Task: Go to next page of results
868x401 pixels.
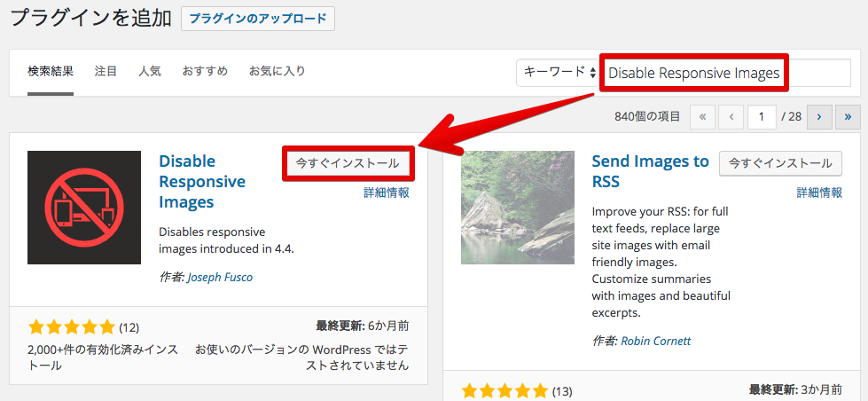Action: pyautogui.click(x=819, y=116)
